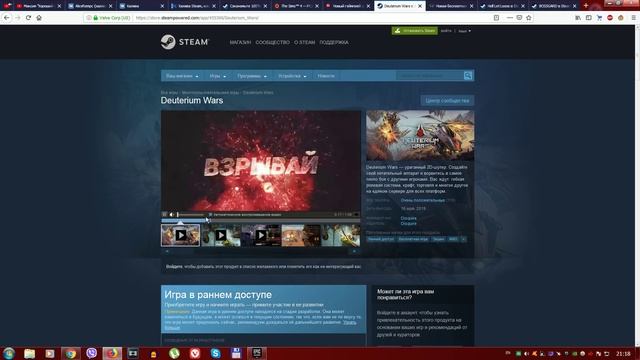Select the fifth thumbnail screenshot
640x360 pixels.
coord(341,235)
